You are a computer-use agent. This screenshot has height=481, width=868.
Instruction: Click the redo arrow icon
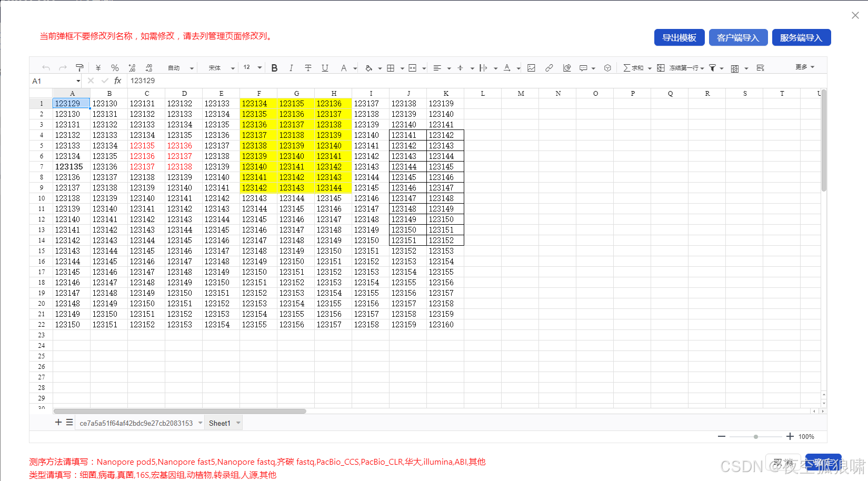pos(63,68)
